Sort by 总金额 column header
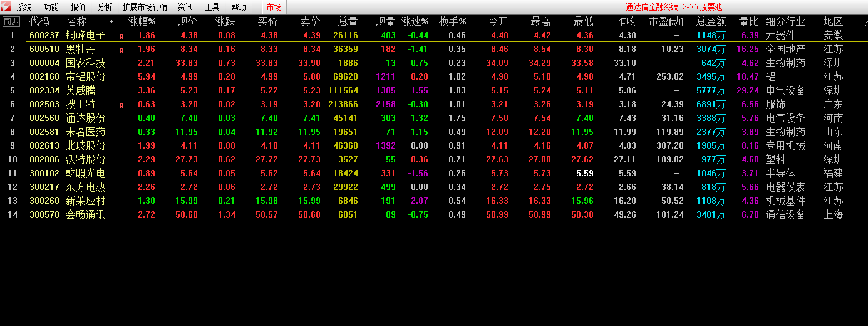This screenshot has width=868, height=326. tap(711, 22)
